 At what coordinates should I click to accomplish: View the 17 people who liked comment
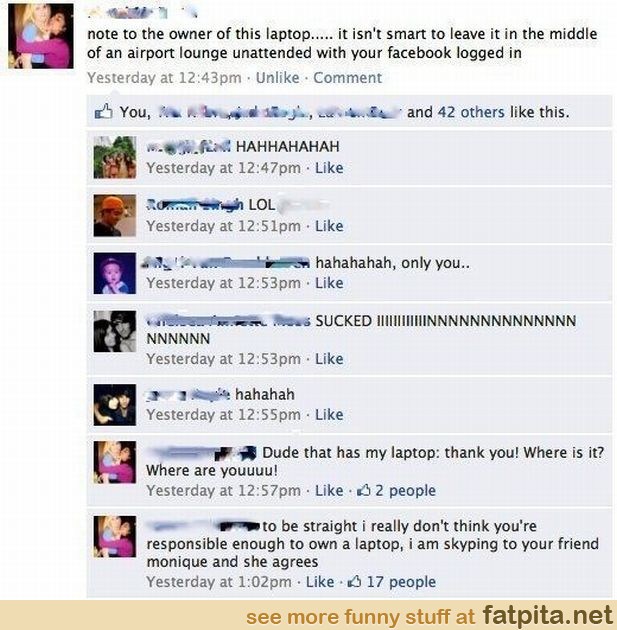tap(401, 581)
